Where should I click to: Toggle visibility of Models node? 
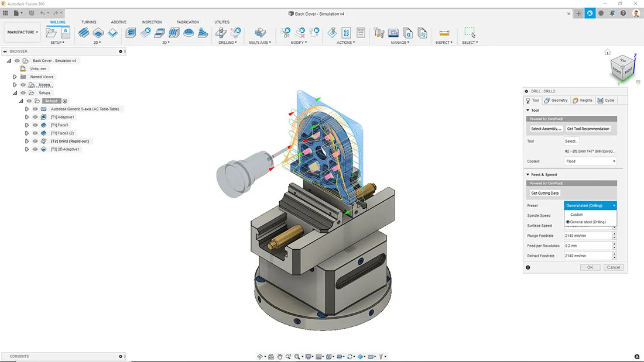click(23, 85)
